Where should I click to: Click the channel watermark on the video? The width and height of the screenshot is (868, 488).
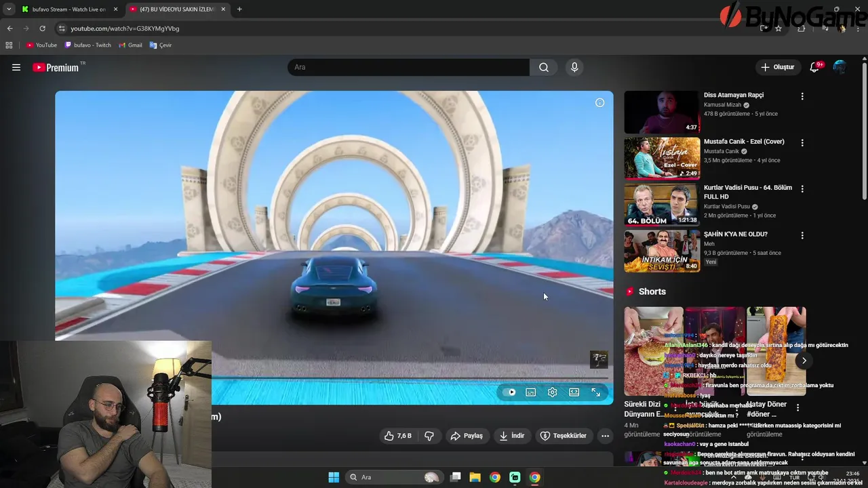[x=599, y=359]
